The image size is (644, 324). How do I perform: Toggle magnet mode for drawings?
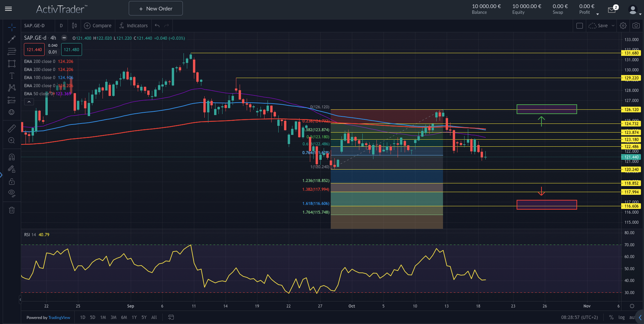(12, 157)
